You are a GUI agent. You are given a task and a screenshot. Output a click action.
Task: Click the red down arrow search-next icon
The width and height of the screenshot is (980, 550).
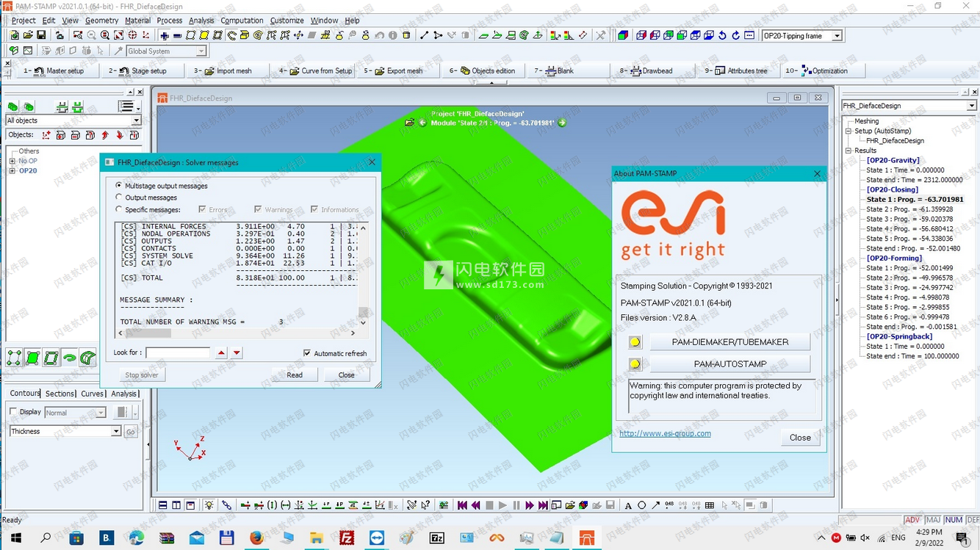pyautogui.click(x=237, y=353)
